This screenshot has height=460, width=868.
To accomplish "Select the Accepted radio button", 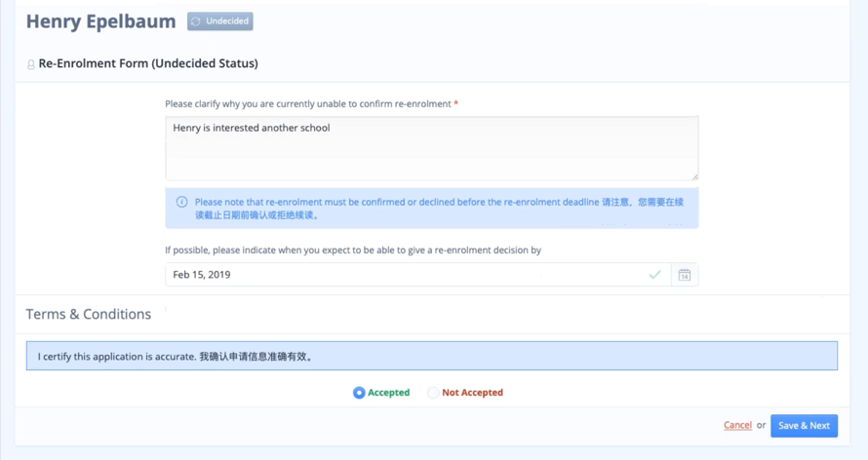I will (359, 393).
